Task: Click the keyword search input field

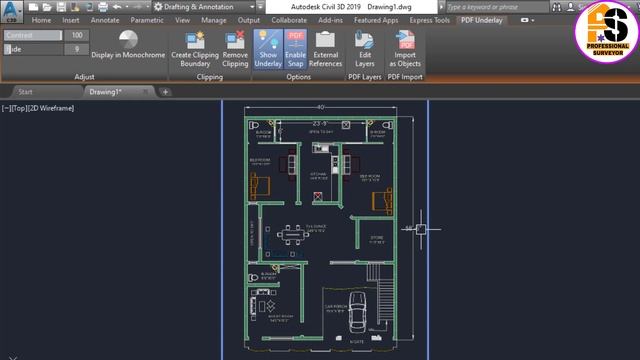Action: [x=497, y=7]
